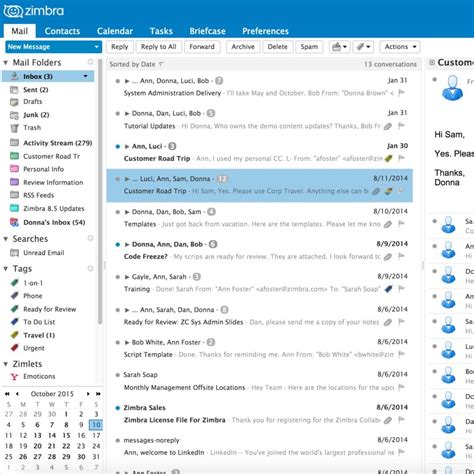This screenshot has width=474, height=474.
Task: Click the Forward button
Action: 202,47
